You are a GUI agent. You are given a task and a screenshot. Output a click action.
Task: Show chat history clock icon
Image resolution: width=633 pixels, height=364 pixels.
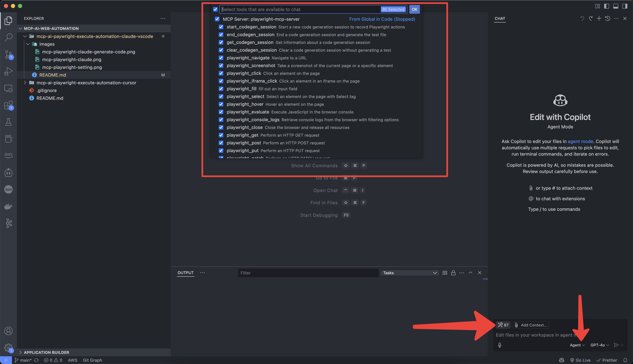608,18
